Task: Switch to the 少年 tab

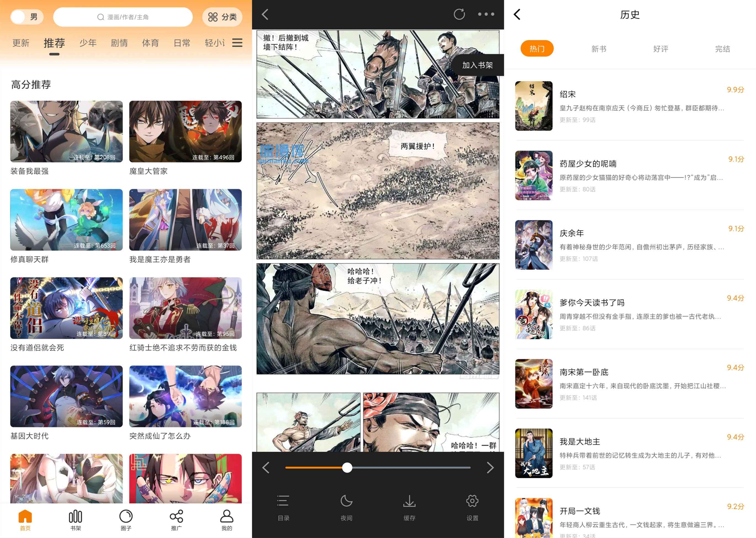Action: click(88, 43)
